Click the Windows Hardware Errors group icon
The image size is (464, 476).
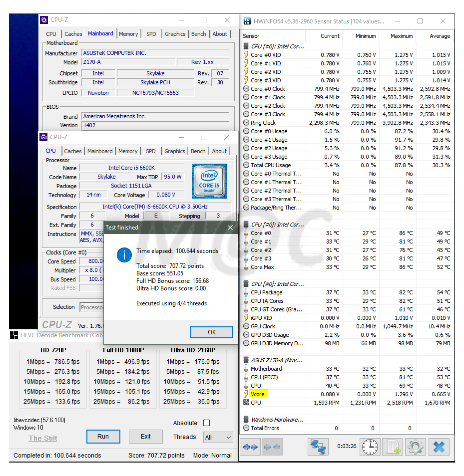246,420
